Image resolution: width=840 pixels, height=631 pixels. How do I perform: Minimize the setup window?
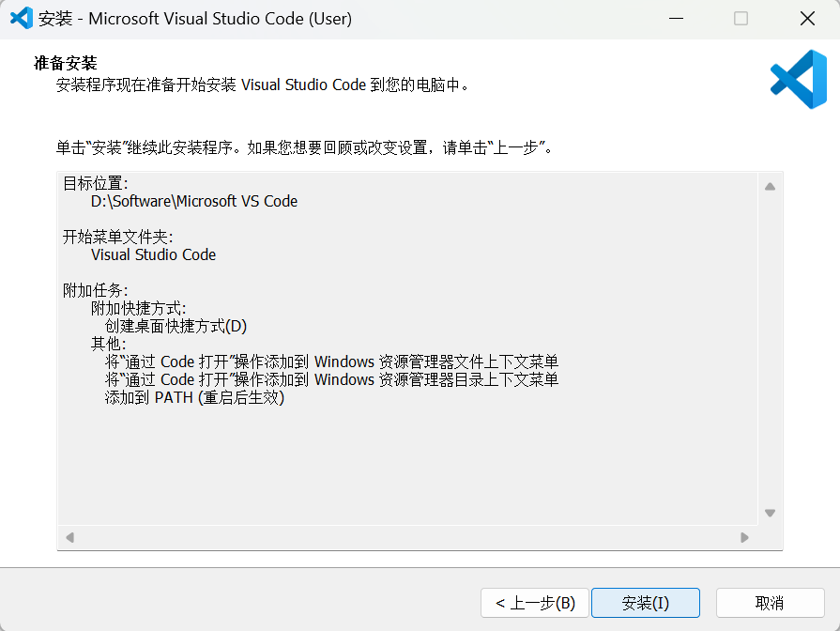tap(676, 18)
